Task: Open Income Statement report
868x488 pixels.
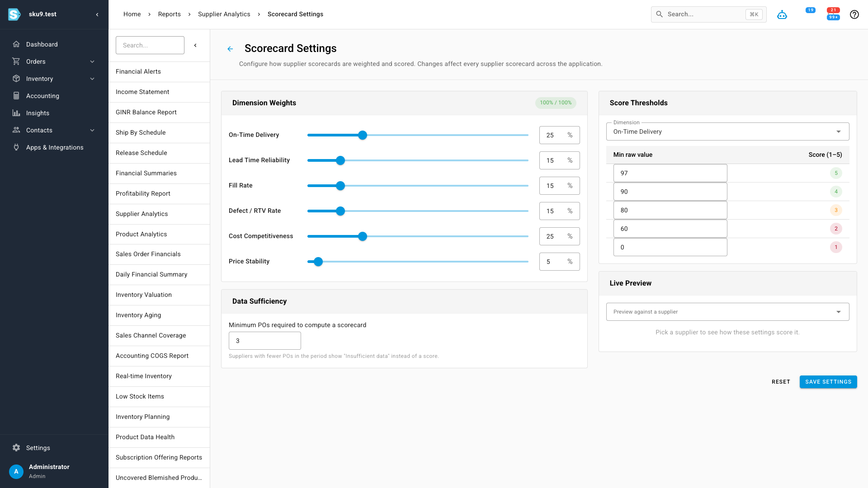Action: click(x=159, y=92)
